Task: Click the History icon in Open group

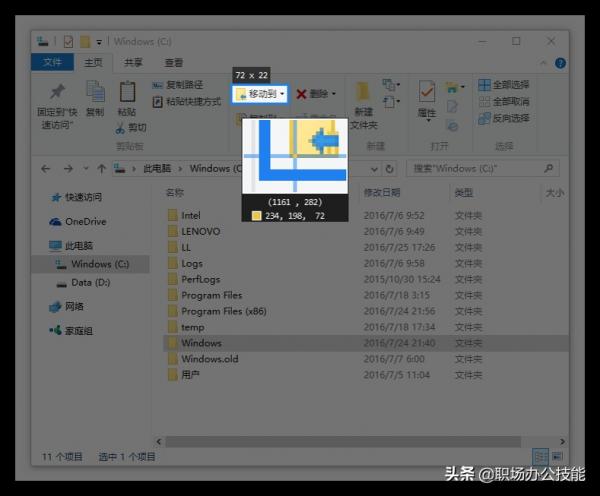Action: [452, 125]
